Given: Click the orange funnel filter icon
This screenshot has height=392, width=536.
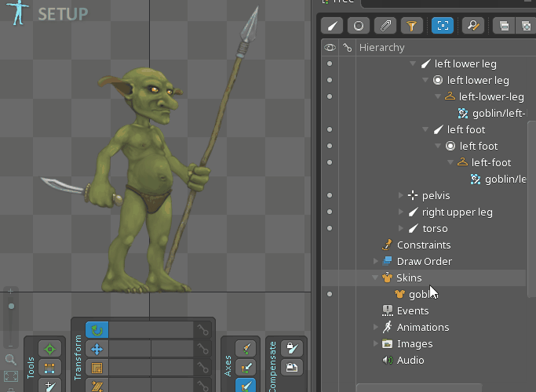Looking at the screenshot, I should 411,26.
